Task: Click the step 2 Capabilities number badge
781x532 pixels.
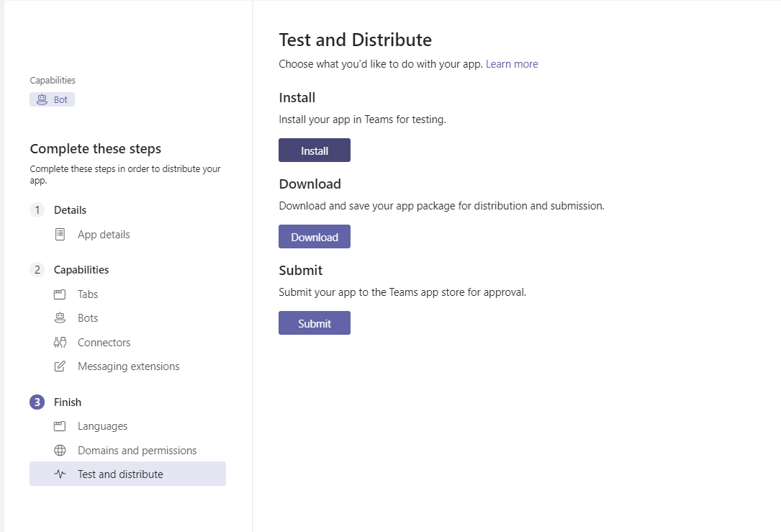Action: (x=37, y=270)
